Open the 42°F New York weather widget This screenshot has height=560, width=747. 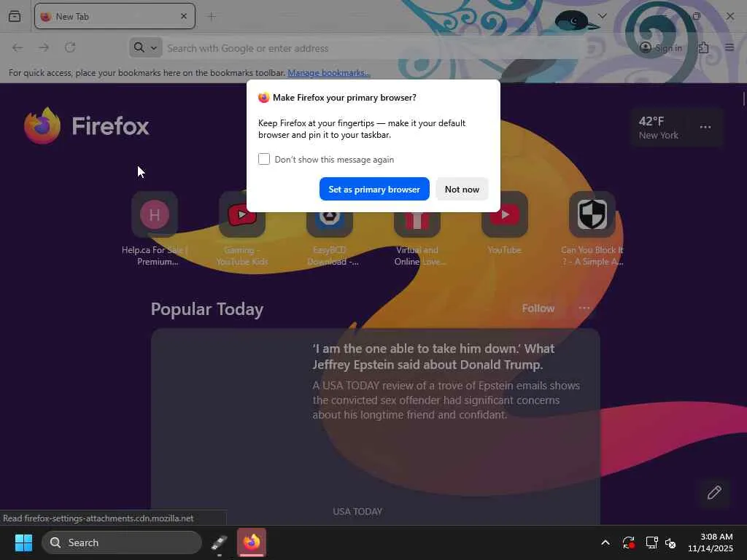(x=659, y=128)
